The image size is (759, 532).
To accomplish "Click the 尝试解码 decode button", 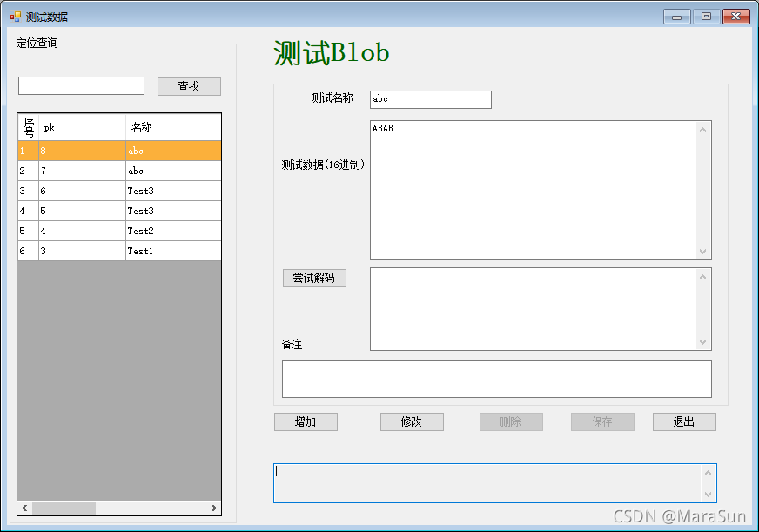I will point(314,278).
